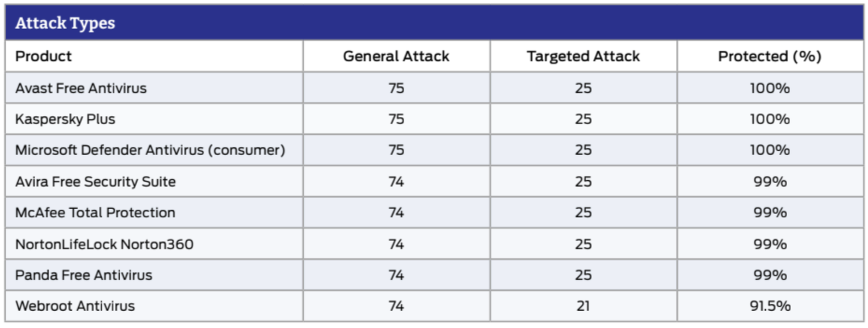Viewport: 868px width, 328px height.
Task: Click the Panda Free Antivirus cell
Action: tap(84, 275)
